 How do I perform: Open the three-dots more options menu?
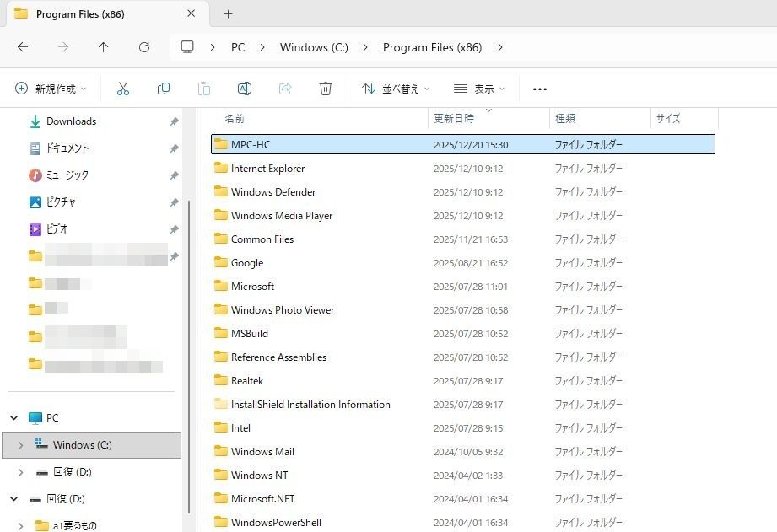click(x=540, y=89)
